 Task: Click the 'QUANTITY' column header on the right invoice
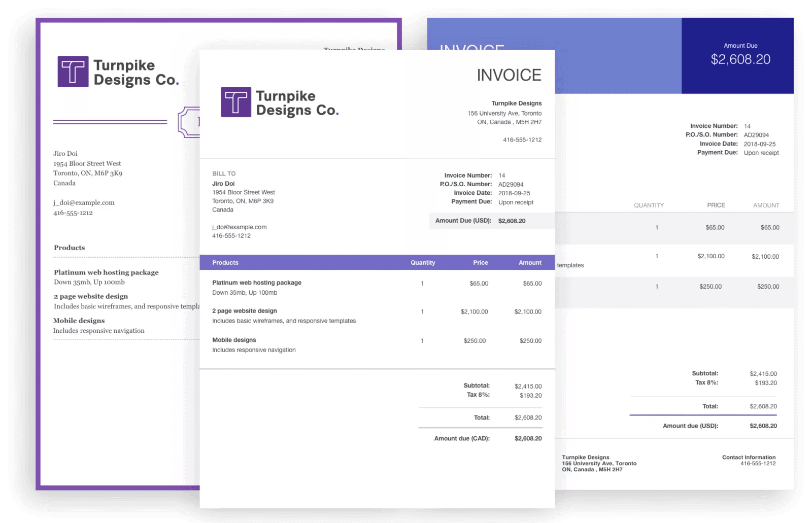point(649,205)
